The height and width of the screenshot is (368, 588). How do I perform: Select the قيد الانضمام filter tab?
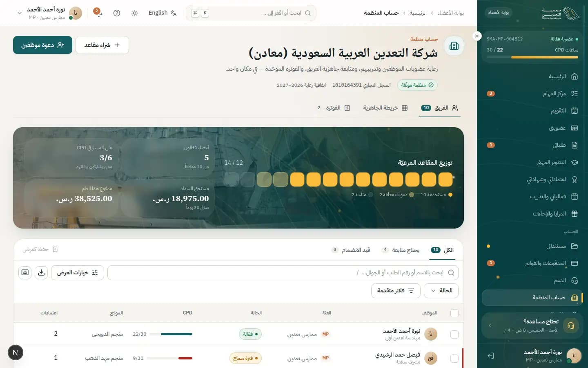[x=351, y=250]
